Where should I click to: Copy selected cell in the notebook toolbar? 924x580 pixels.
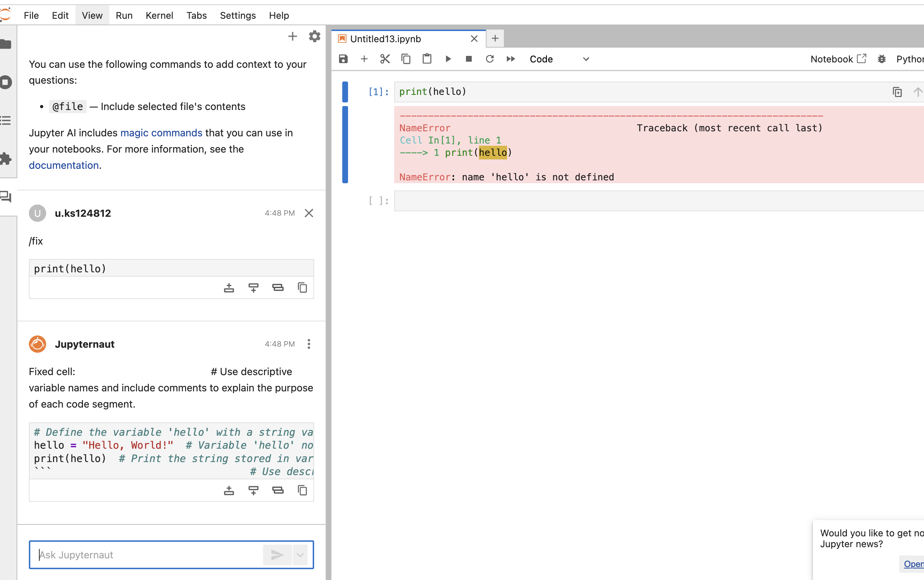coord(406,59)
